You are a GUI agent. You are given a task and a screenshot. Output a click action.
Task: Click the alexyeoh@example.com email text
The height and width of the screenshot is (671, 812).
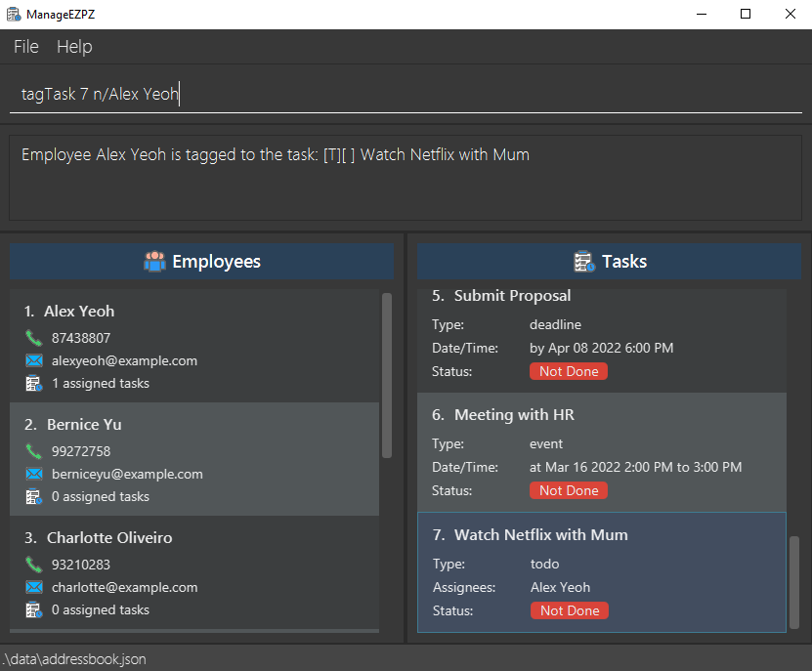click(124, 360)
